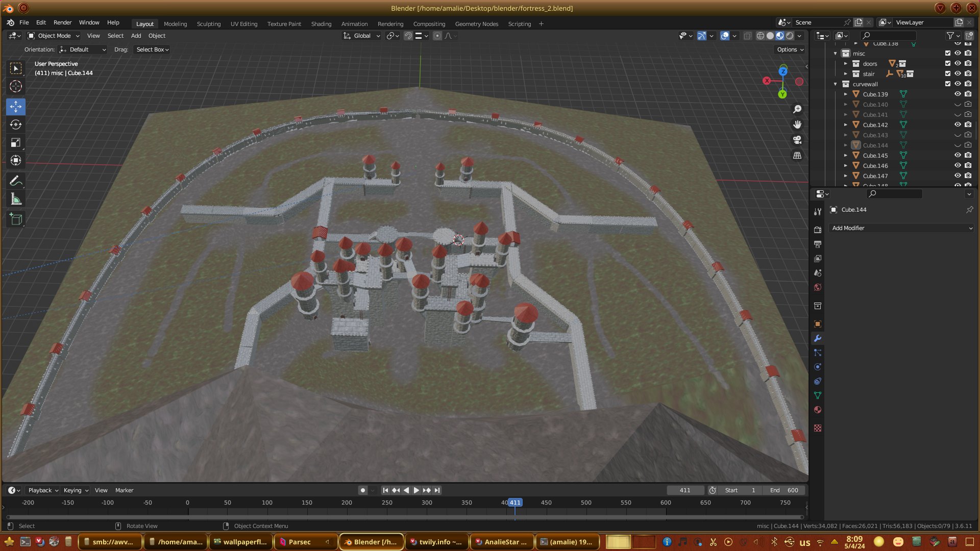Select the Cursor tool in toolbar
The width and height of the screenshot is (980, 551).
click(16, 86)
